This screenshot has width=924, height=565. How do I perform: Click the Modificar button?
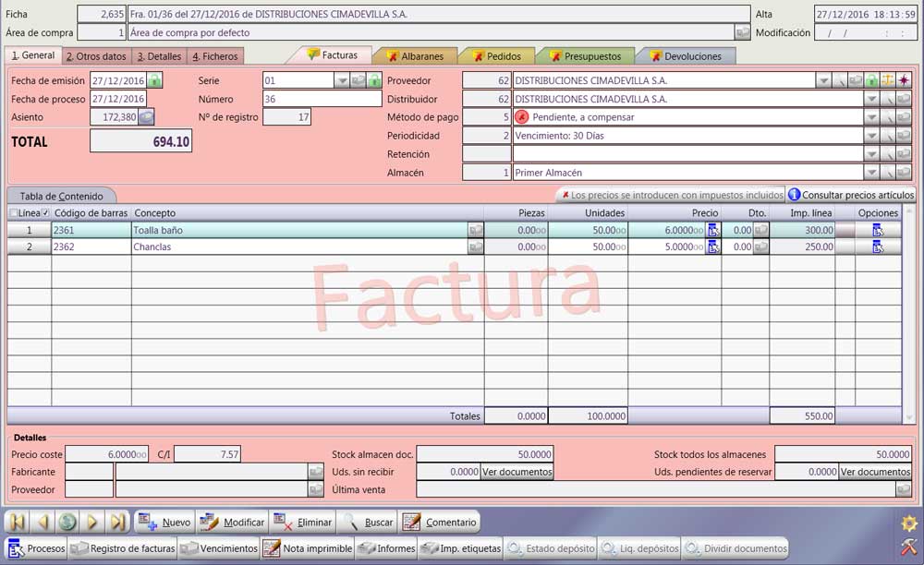click(232, 522)
